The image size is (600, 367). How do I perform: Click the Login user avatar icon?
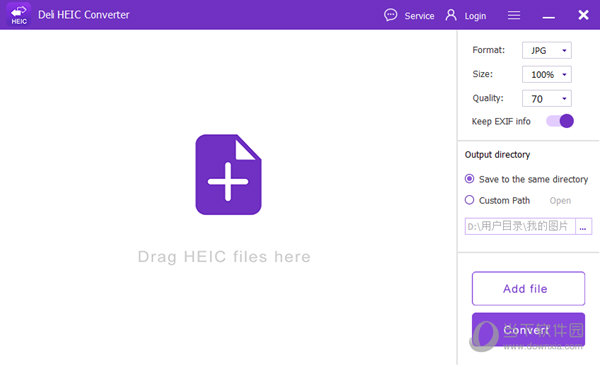[x=451, y=15]
